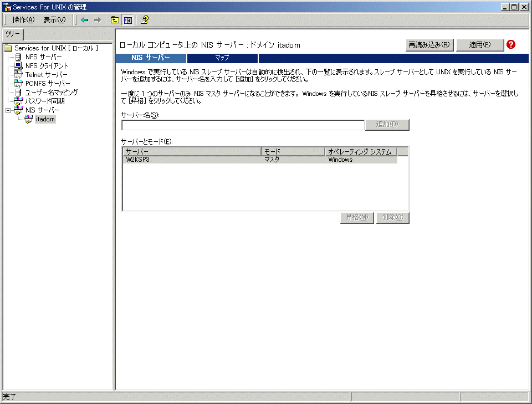Switch to the NIS サーバー tab
The height and width of the screenshot is (404, 532).
tap(151, 58)
